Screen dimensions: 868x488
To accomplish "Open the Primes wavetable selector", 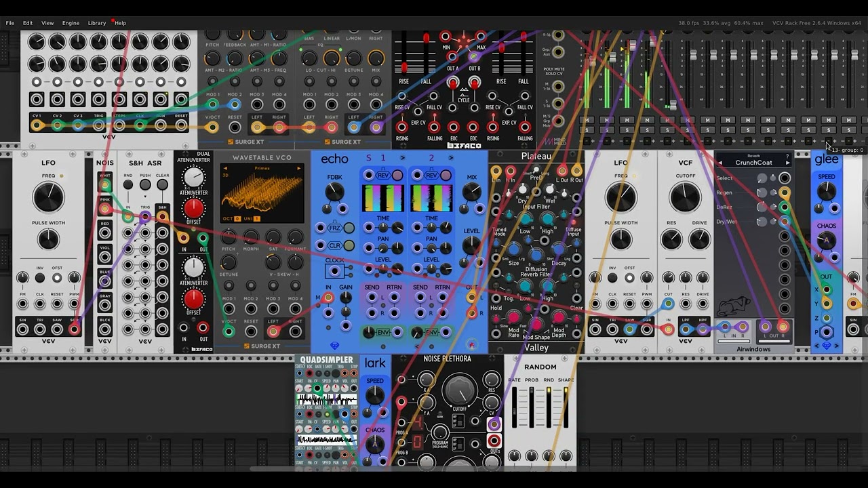I will coord(262,169).
